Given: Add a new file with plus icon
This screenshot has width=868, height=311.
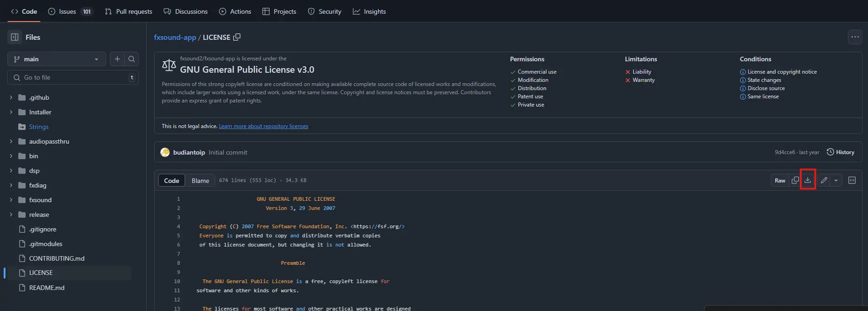Looking at the screenshot, I should click(117, 59).
